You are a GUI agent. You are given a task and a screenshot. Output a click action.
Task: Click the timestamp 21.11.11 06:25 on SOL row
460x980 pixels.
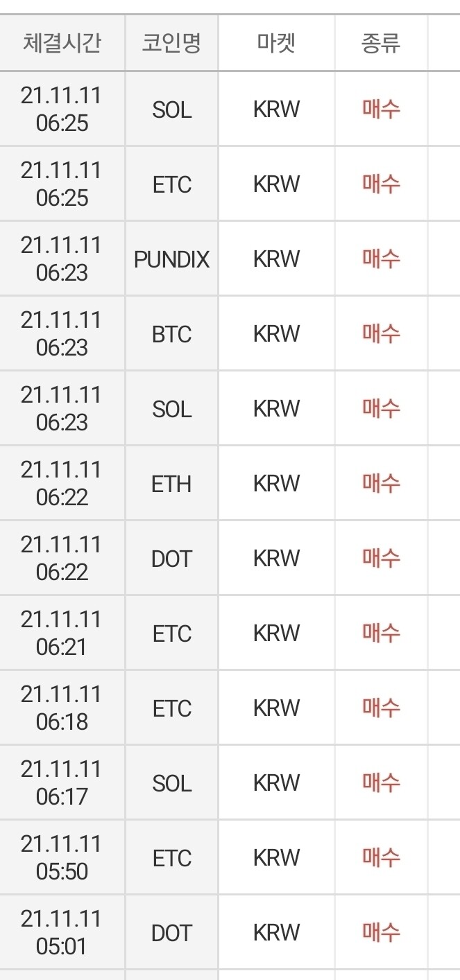[61, 109]
